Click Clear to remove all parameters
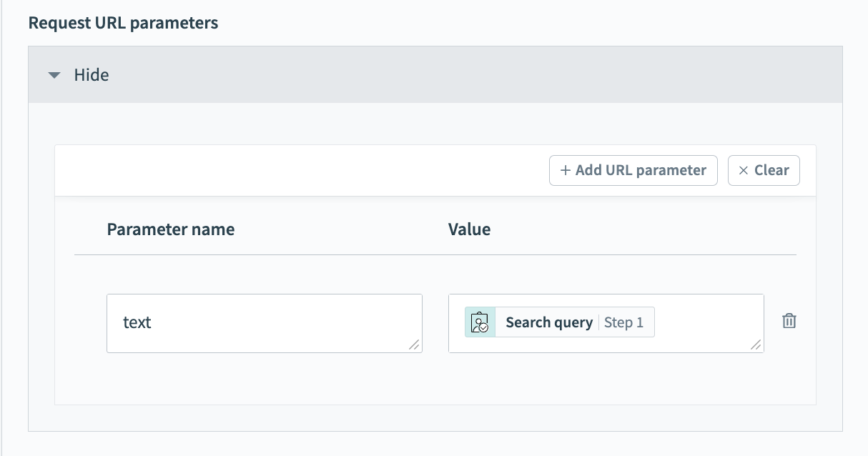The height and width of the screenshot is (456, 868). click(x=764, y=170)
